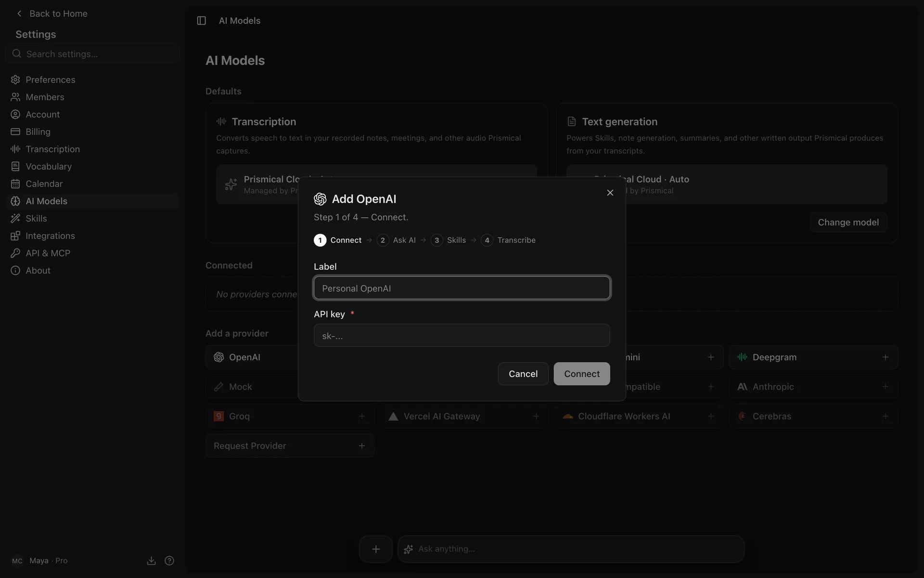Cancel adding OpenAI provider
Screen dimensions: 924x578
tap(523, 374)
